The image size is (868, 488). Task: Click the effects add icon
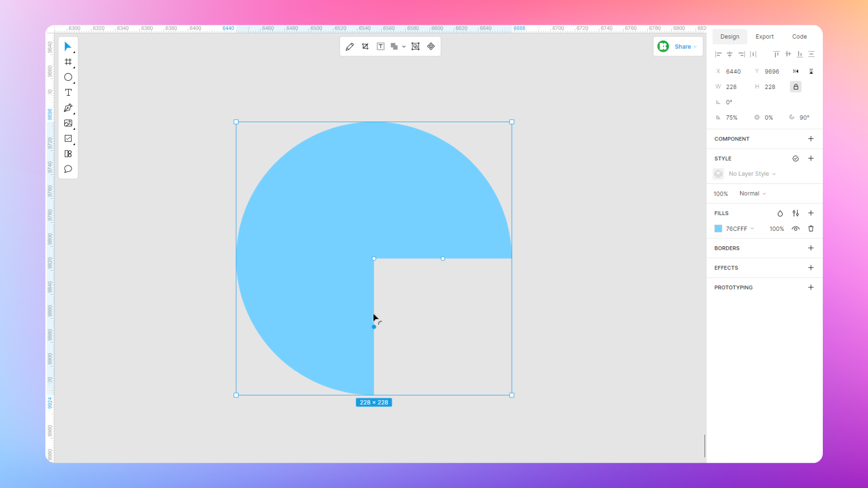click(x=810, y=267)
